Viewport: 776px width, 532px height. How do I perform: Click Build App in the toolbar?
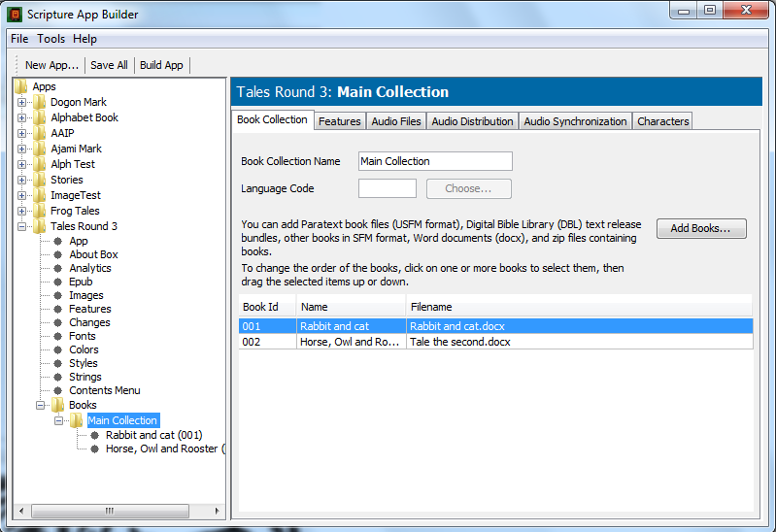(x=161, y=65)
